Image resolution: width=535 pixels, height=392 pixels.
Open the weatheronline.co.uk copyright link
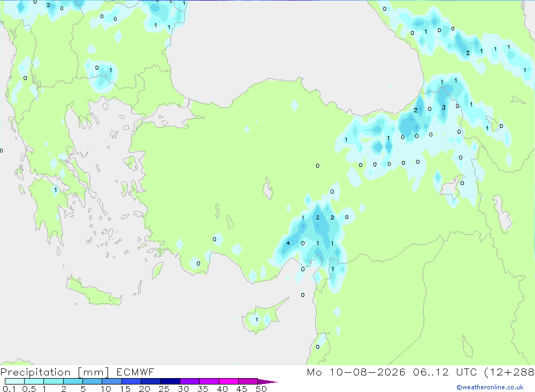[490, 387]
